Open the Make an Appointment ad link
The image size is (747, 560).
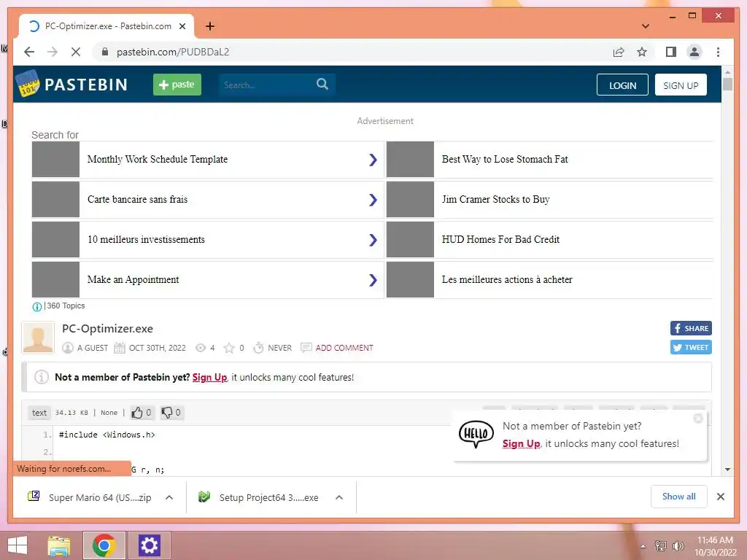pos(133,279)
